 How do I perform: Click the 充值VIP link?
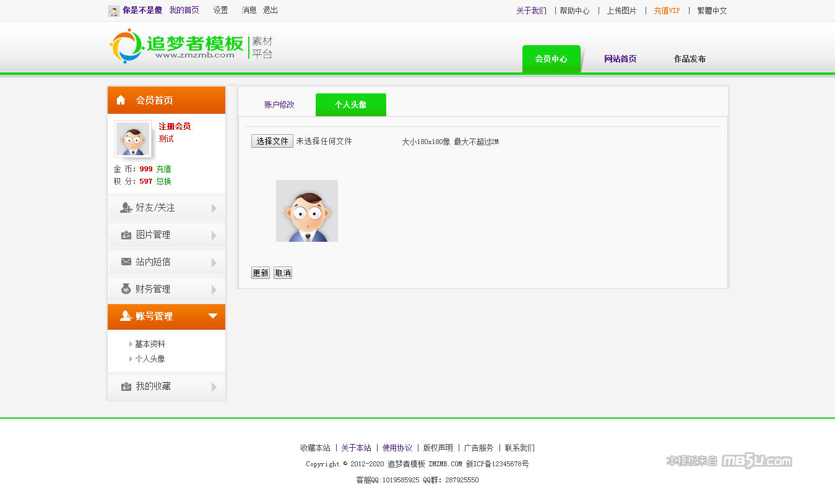pyautogui.click(x=667, y=11)
